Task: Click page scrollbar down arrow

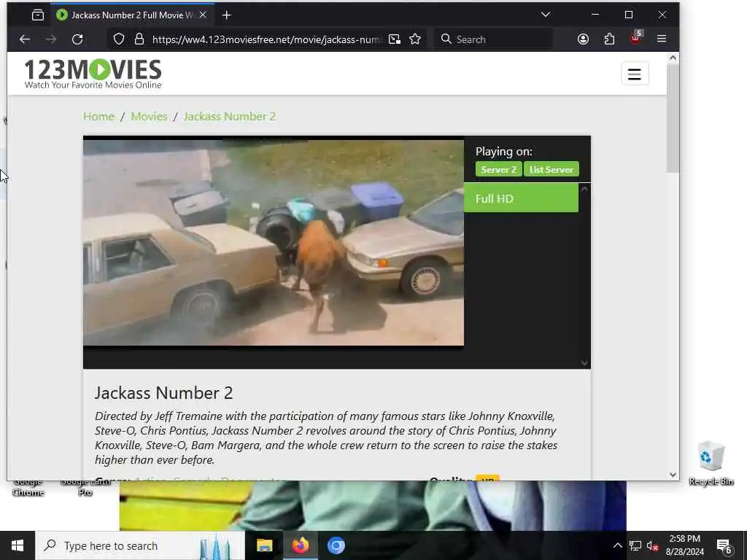Action: (673, 475)
